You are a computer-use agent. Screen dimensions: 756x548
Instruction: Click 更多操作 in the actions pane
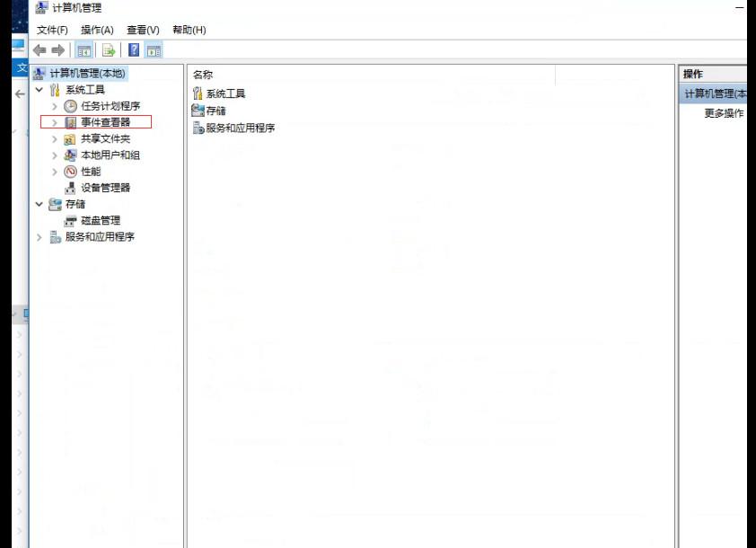[x=724, y=113]
